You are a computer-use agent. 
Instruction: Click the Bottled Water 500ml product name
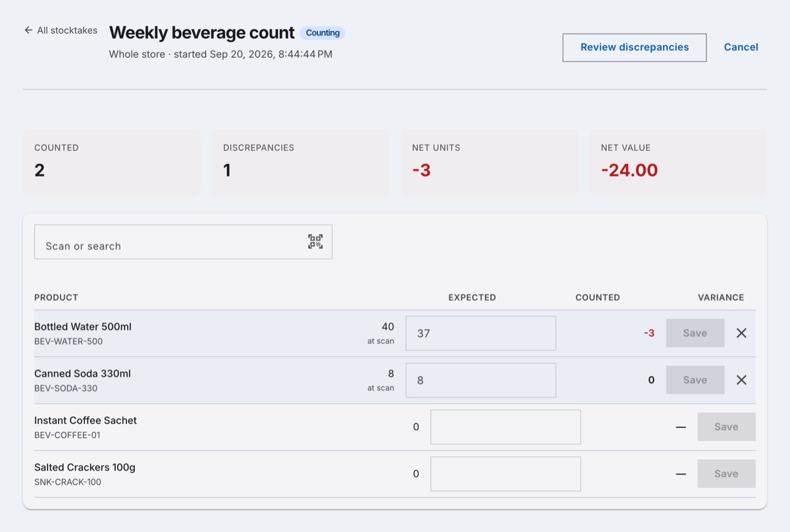click(x=83, y=327)
